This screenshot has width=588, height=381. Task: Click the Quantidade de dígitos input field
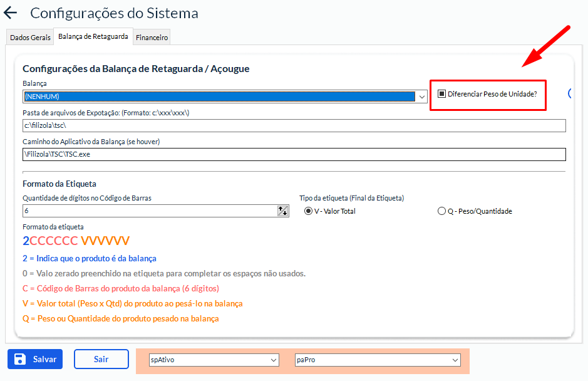[149, 211]
